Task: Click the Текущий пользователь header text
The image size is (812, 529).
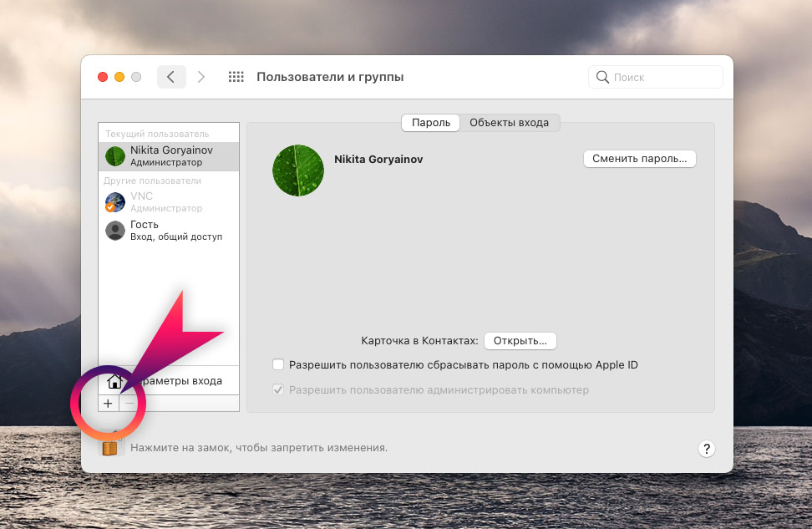Action: [157, 134]
